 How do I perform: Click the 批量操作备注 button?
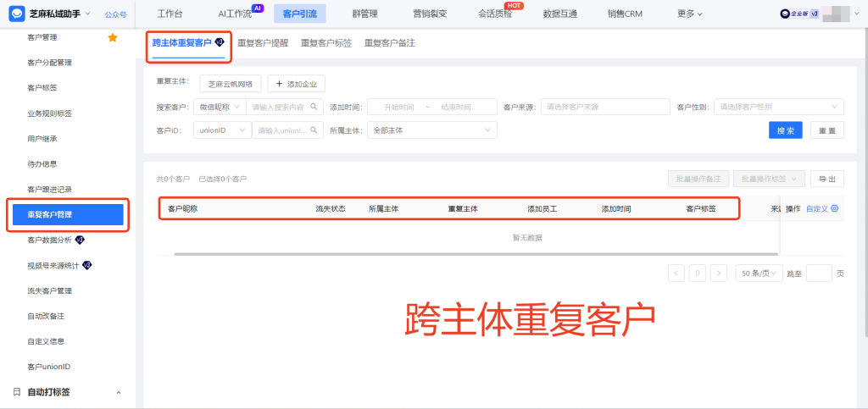[698, 179]
